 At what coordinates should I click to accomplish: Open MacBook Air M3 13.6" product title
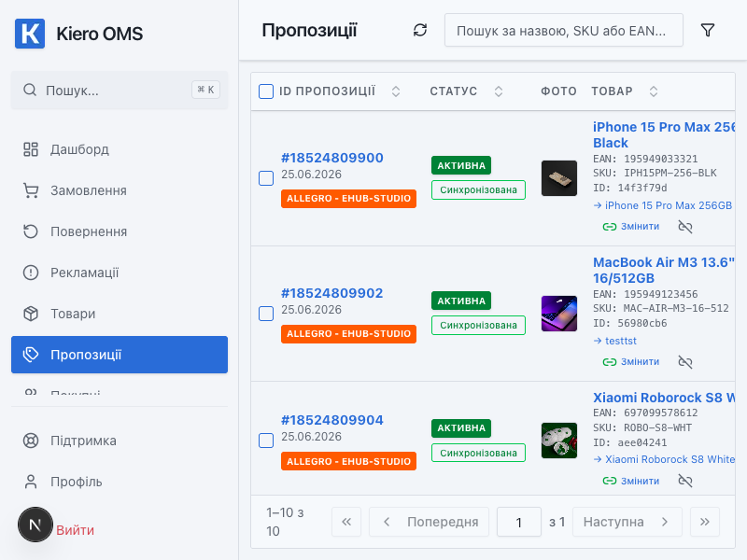click(x=664, y=270)
